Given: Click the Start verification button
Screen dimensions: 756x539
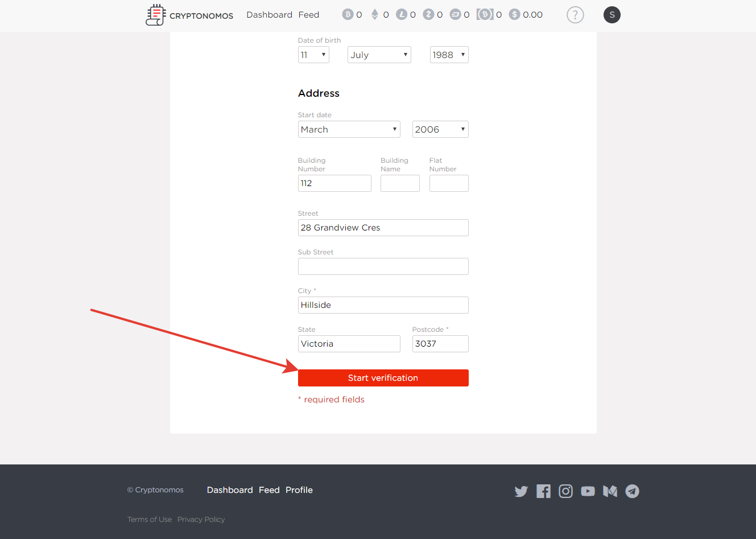Looking at the screenshot, I should (383, 378).
